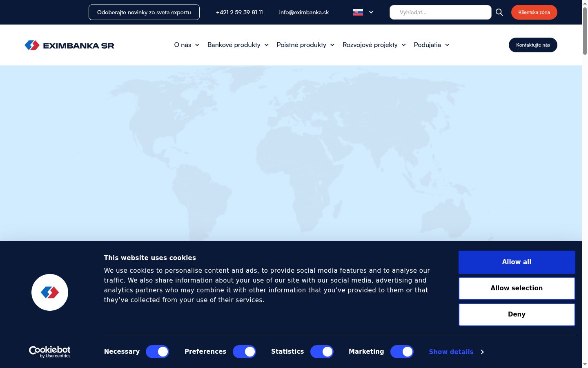Viewport: 588px width, 368px height.
Task: Expand the Poistné produkty chevron
Action: tap(332, 45)
